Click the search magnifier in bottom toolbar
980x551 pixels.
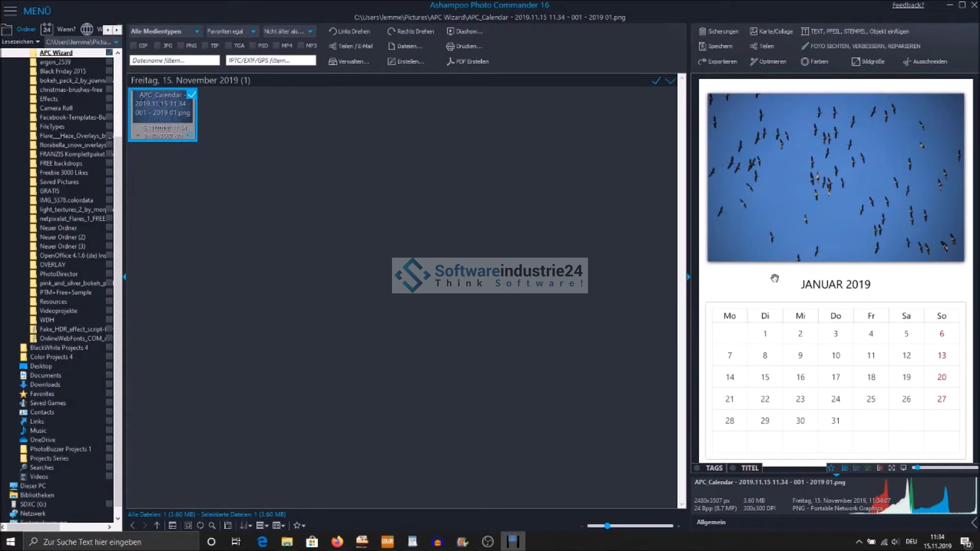click(212, 525)
